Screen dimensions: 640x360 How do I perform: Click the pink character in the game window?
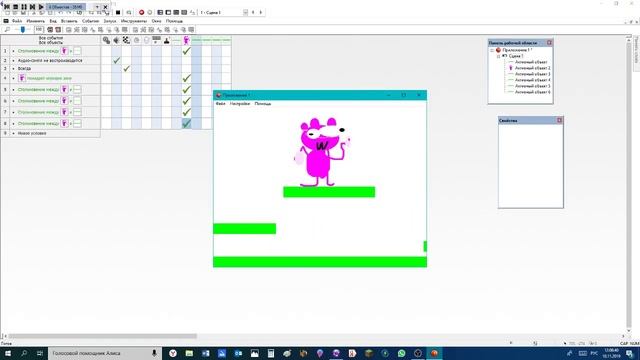pos(322,152)
